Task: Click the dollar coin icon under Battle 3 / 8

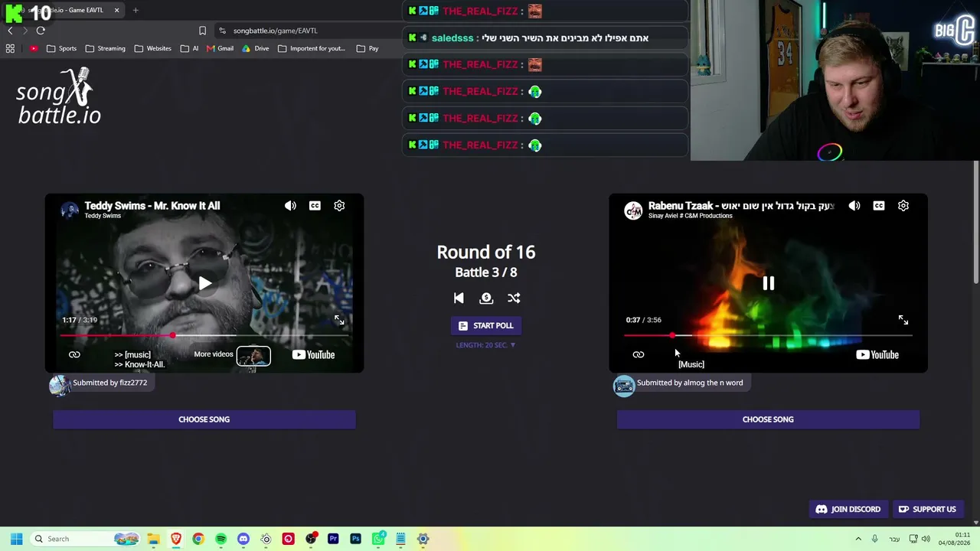Action: pyautogui.click(x=486, y=298)
